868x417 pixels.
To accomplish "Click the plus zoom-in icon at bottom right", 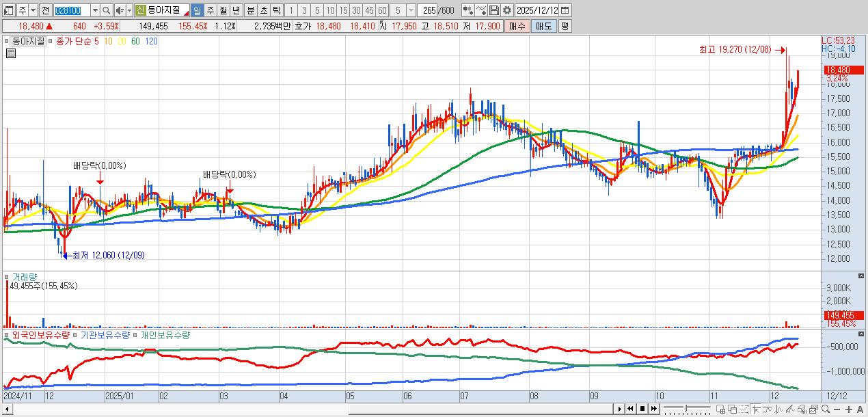I will click(849, 409).
